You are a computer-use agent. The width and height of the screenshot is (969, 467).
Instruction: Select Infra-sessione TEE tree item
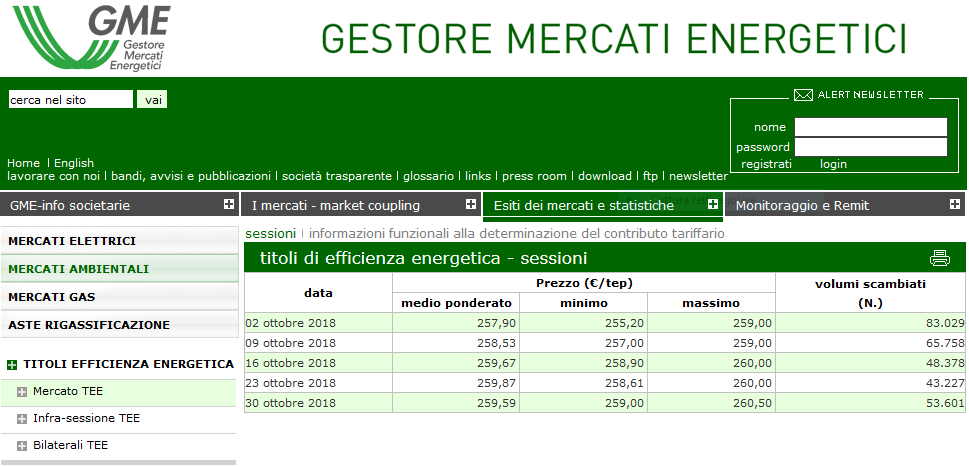[87, 418]
